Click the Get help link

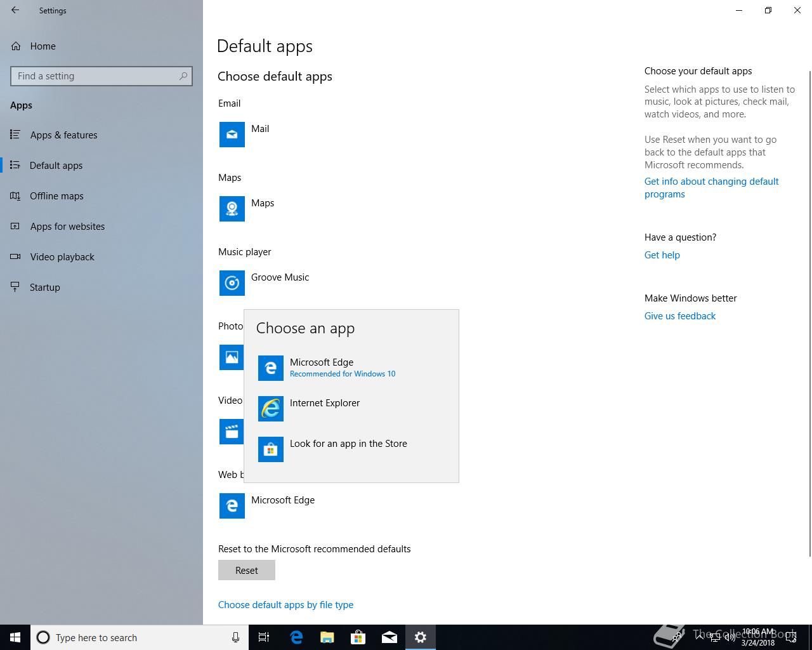662,255
